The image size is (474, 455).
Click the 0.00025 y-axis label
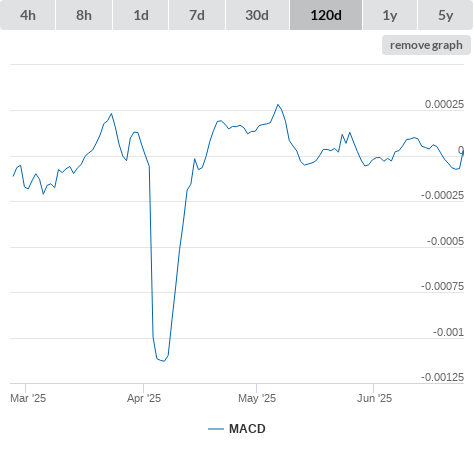(x=444, y=104)
